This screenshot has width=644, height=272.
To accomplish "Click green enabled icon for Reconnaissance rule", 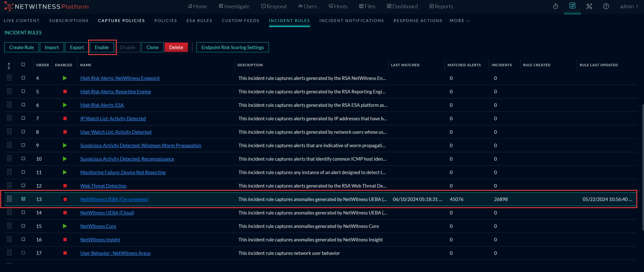I will (x=65, y=159).
